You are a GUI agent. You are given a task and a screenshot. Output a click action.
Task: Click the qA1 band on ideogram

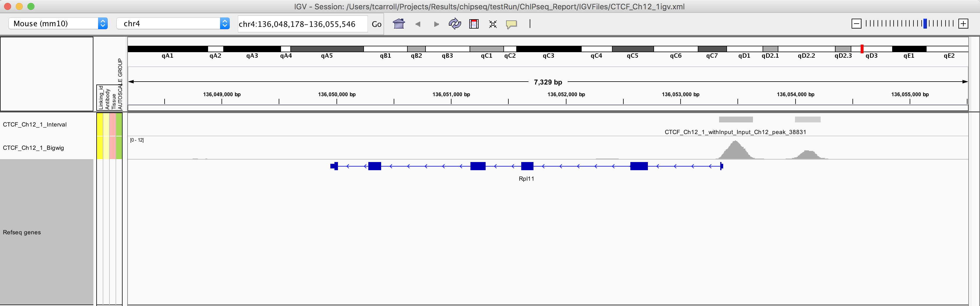coord(168,49)
